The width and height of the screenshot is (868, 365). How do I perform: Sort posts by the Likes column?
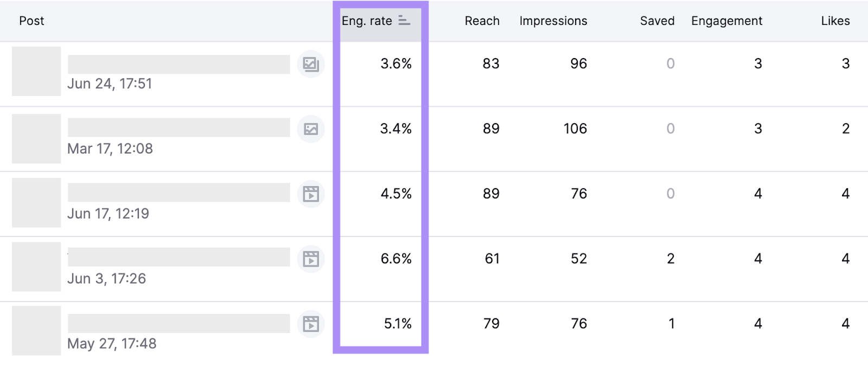pos(835,21)
